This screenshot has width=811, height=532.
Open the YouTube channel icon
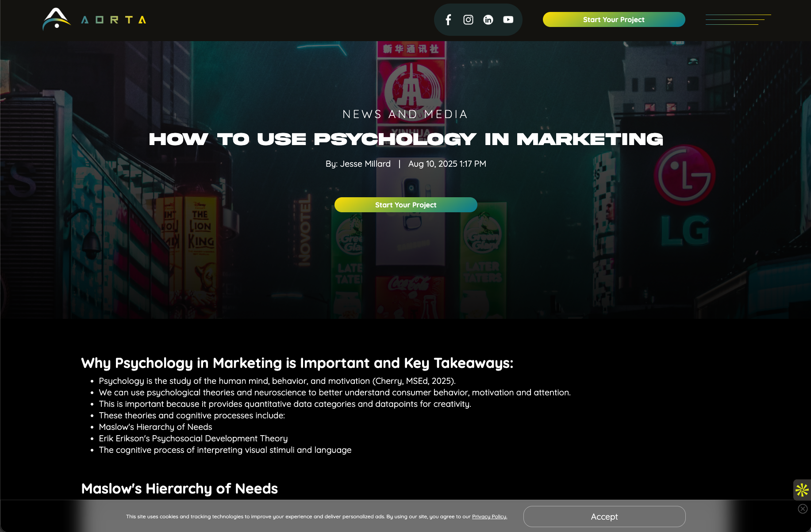coord(508,19)
